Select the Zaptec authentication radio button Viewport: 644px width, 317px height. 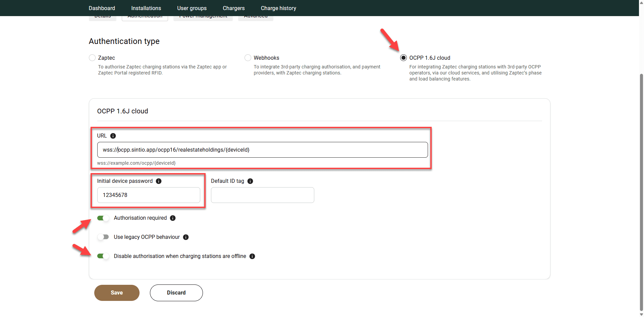[x=92, y=58]
